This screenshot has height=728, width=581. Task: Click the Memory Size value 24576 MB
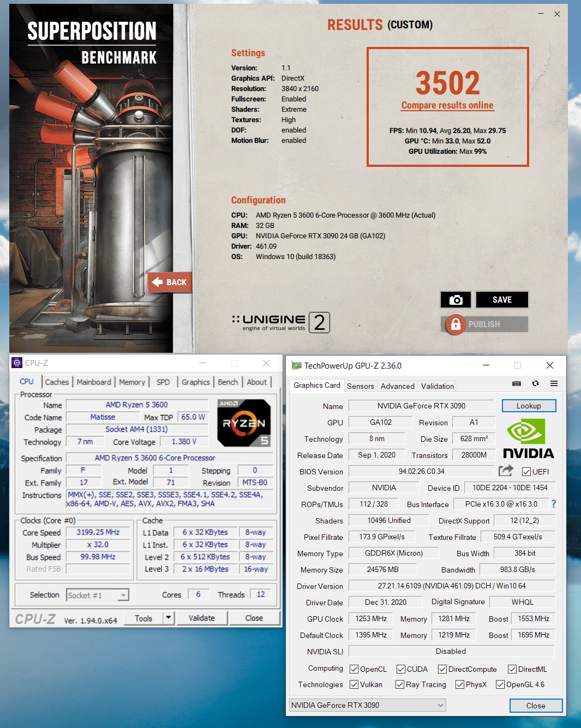click(x=383, y=569)
